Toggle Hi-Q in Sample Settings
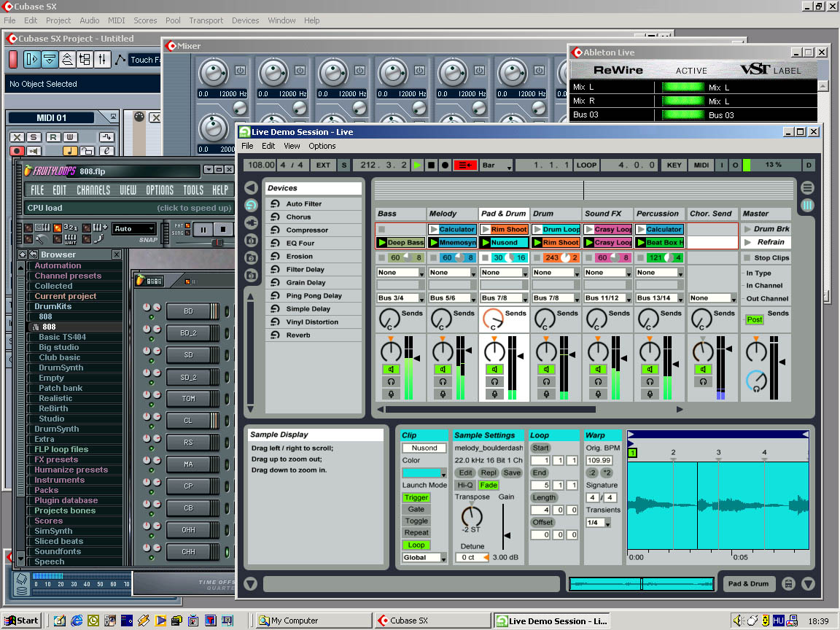 464,486
